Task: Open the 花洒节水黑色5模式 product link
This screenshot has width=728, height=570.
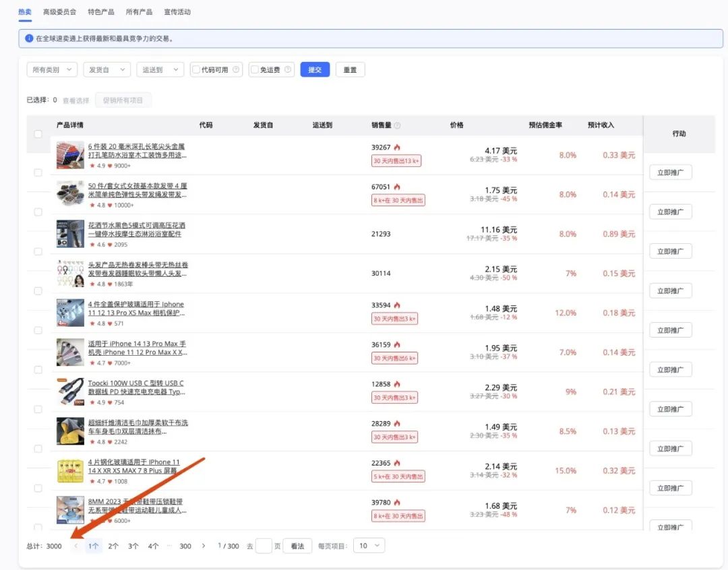Action: point(136,230)
